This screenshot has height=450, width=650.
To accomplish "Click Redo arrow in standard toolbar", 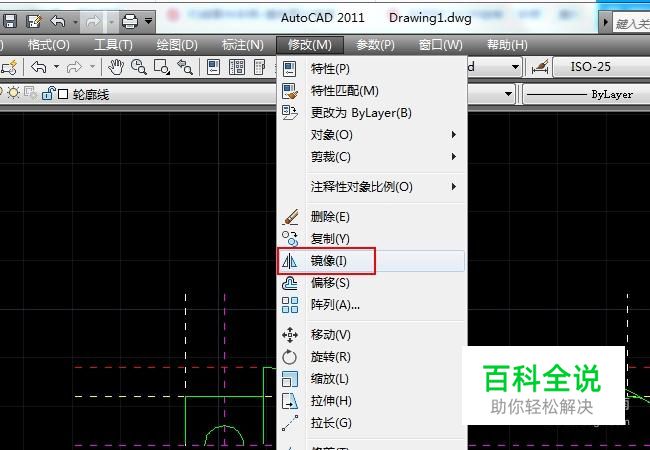I will click(x=74, y=67).
